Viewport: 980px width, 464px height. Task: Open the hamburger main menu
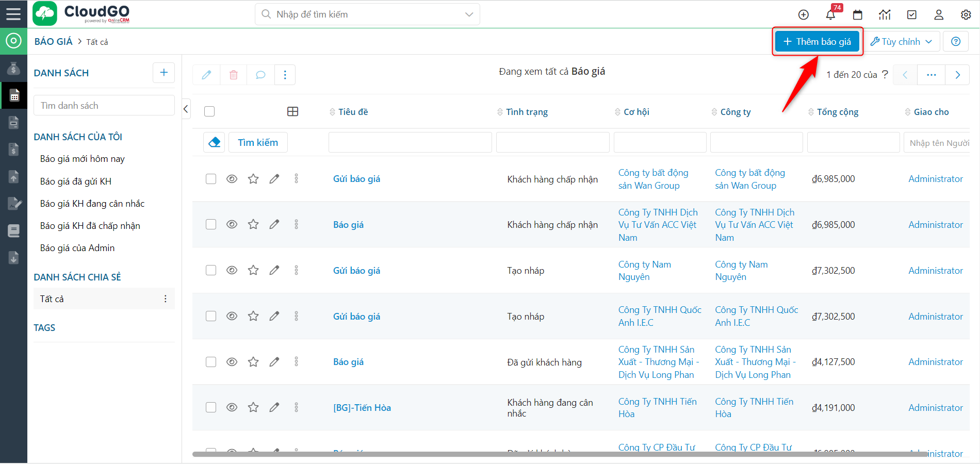[x=13, y=14]
